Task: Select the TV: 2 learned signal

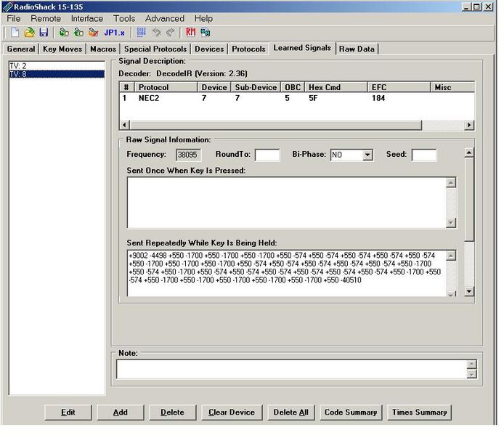Action: (57, 66)
